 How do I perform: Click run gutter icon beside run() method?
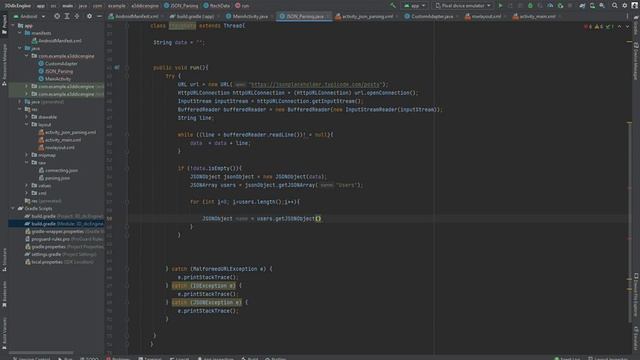pyautogui.click(x=117, y=67)
